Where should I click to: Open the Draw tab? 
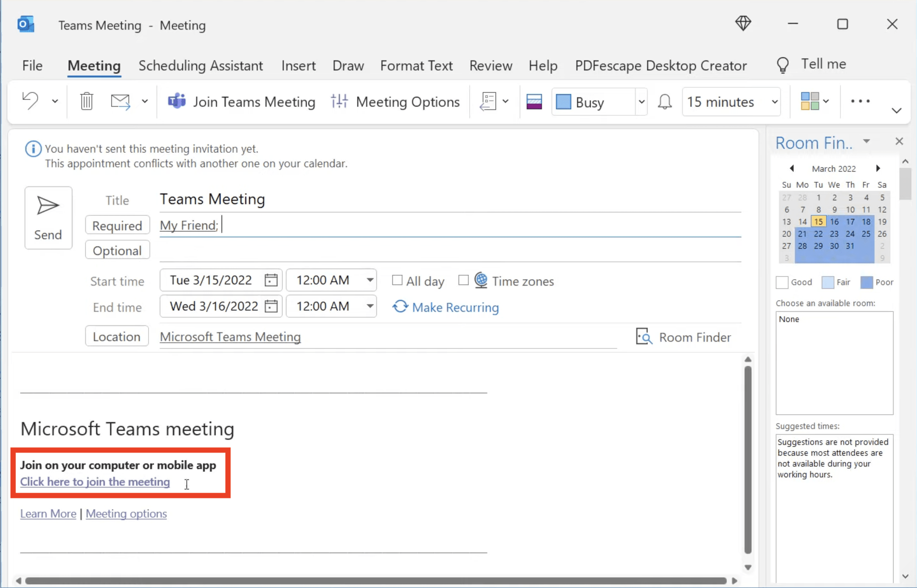(x=348, y=65)
